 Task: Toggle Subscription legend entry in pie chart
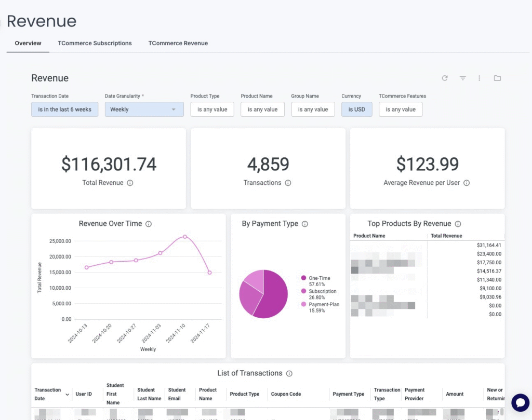pos(322,291)
